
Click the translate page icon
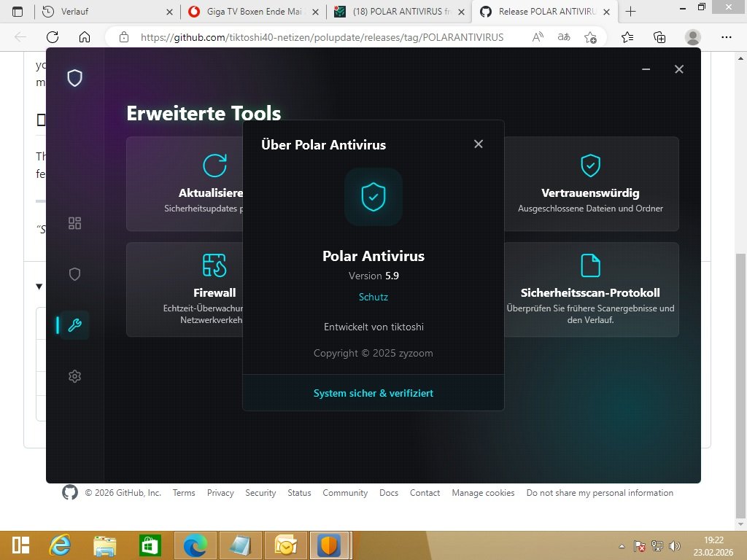coord(564,37)
